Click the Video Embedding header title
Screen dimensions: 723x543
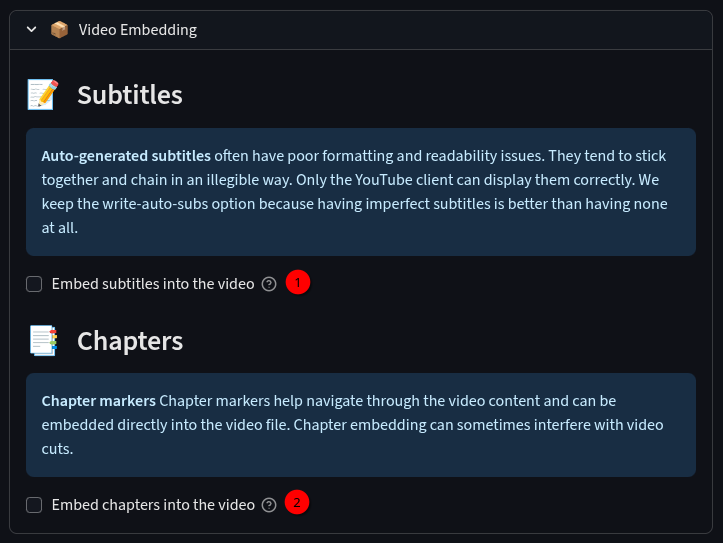(137, 30)
